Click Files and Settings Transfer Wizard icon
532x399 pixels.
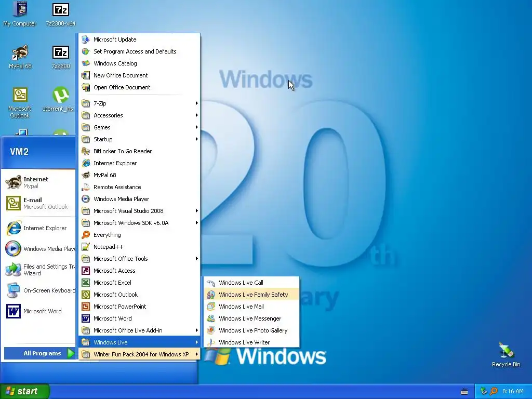(x=14, y=270)
